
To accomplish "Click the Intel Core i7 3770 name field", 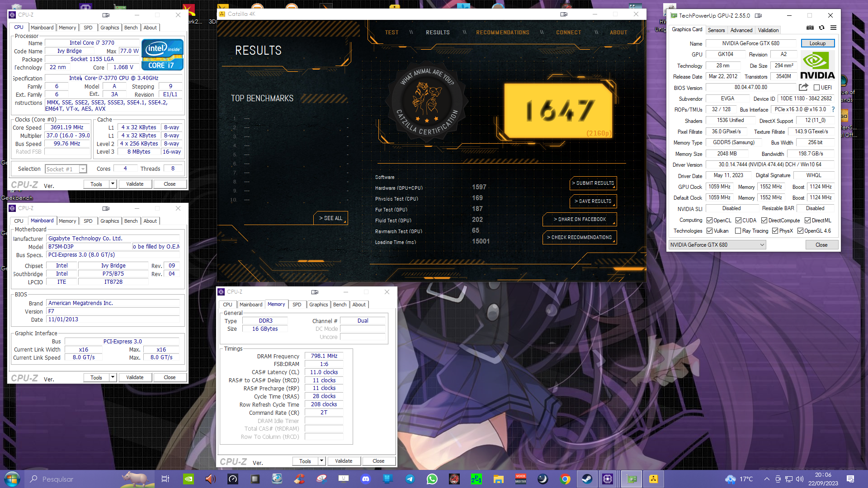I will (x=92, y=43).
